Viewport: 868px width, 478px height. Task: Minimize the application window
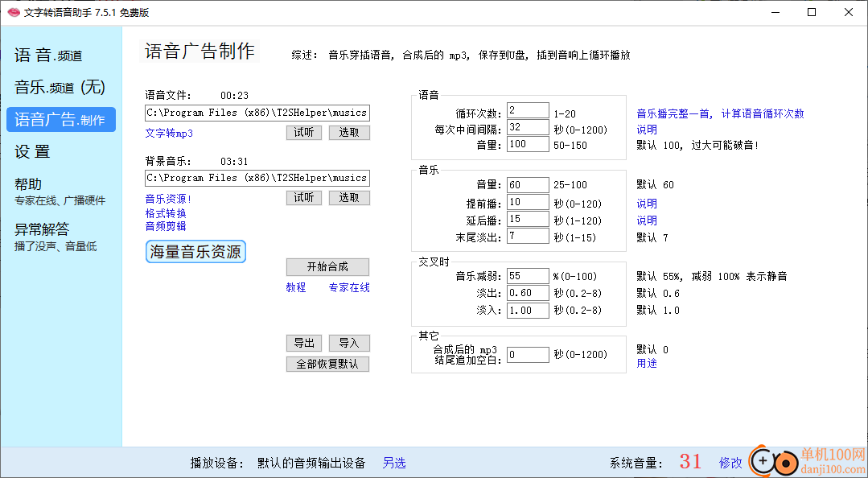click(775, 12)
